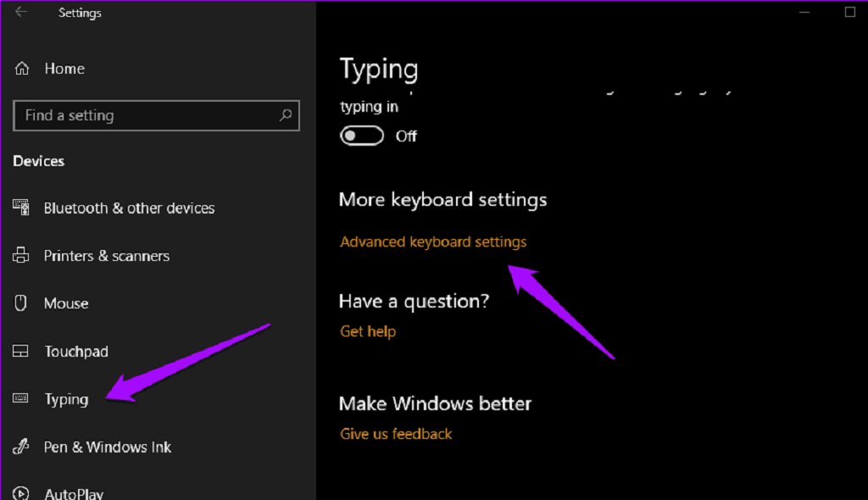Click the Off label beside the toggle
This screenshot has width=868, height=500.
click(x=406, y=136)
